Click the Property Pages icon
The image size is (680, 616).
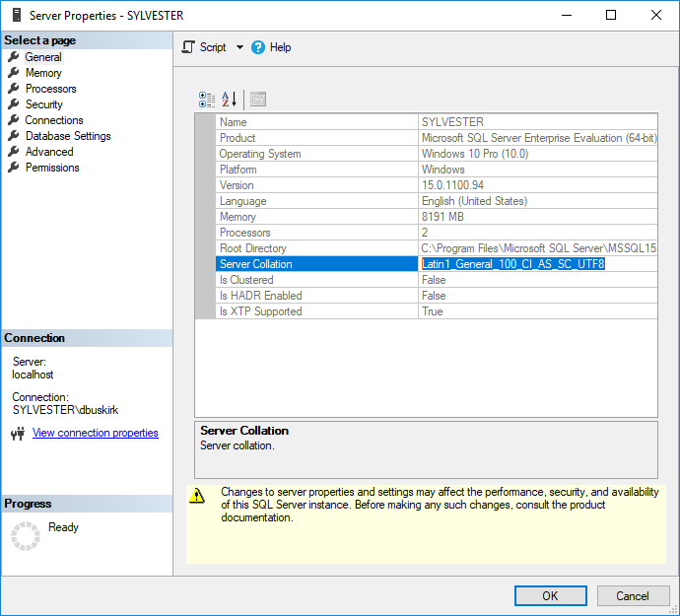click(258, 100)
